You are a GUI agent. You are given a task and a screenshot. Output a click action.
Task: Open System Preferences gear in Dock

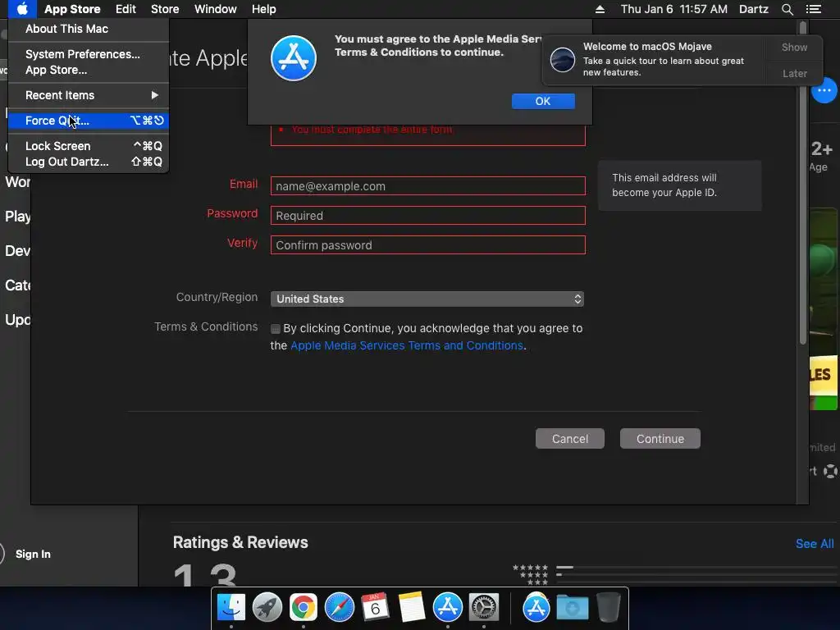coord(484,608)
